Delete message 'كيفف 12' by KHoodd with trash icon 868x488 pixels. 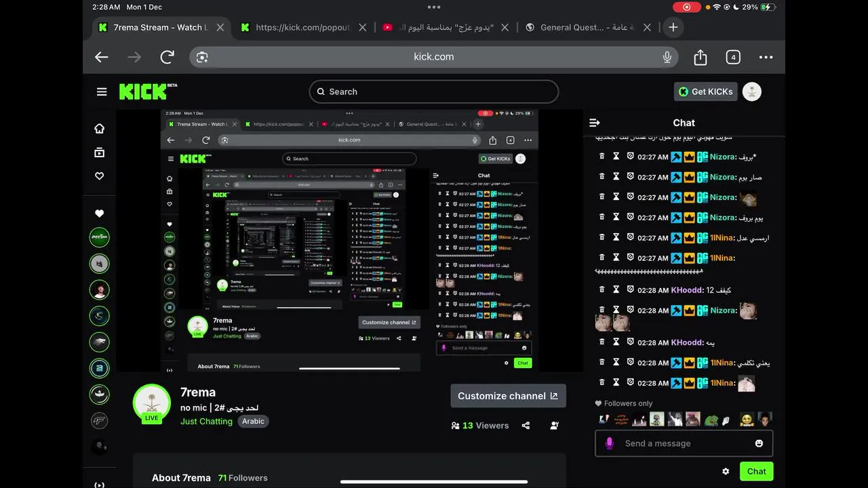pyautogui.click(x=601, y=289)
